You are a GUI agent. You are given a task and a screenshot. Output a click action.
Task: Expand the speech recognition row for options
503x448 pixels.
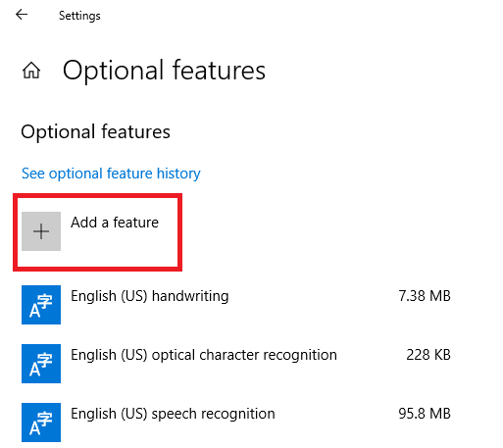point(236,423)
